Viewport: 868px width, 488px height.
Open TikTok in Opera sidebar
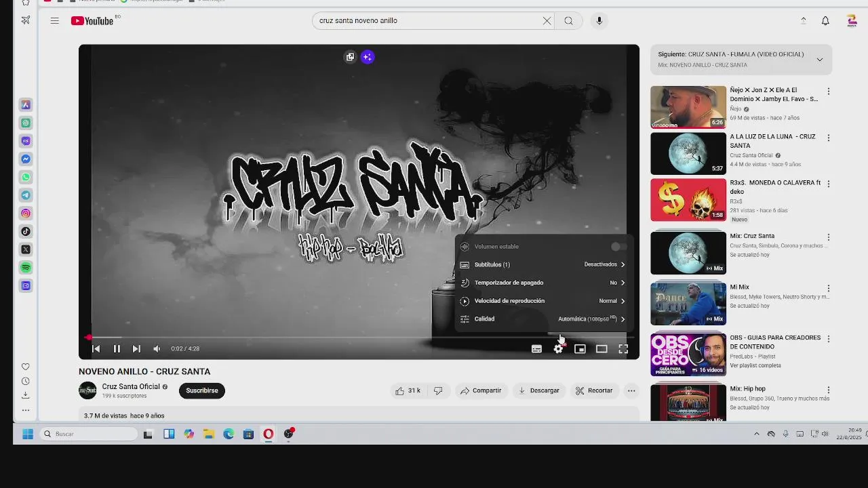point(26,231)
